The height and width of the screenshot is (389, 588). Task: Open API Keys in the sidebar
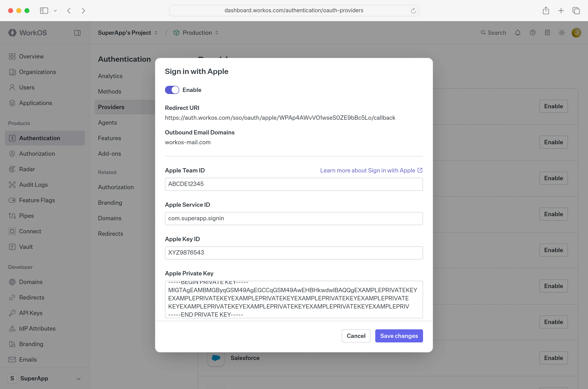(45, 313)
